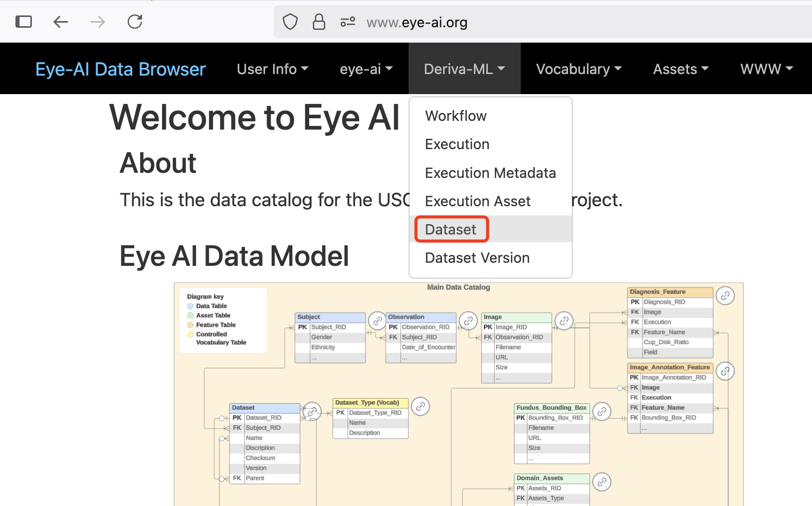Click 'Assets_Type' in Domain_Assets table
The image size is (812, 506).
[x=546, y=498]
